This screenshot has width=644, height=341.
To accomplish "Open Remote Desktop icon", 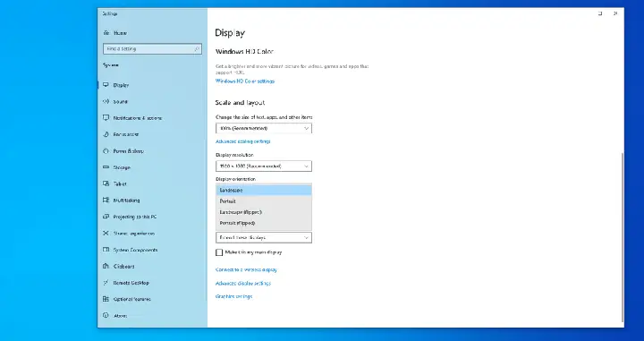I will pyautogui.click(x=106, y=283).
